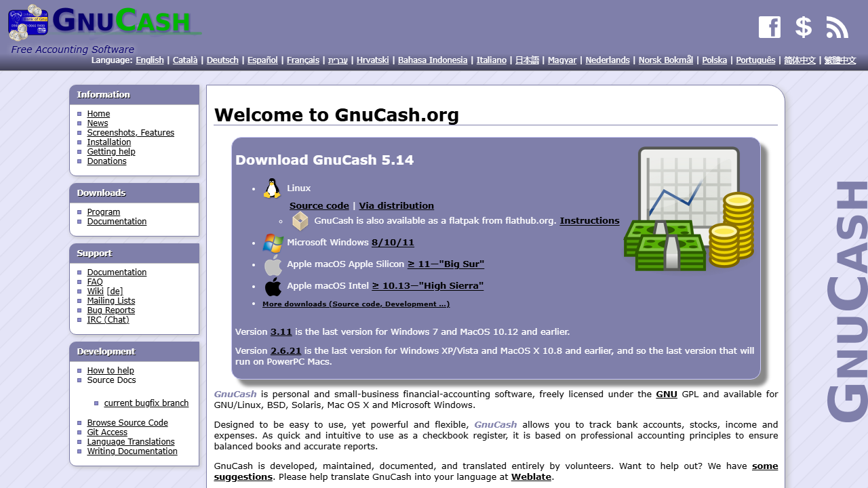Open Git Access link
Image resolution: width=868 pixels, height=488 pixels.
click(x=107, y=432)
